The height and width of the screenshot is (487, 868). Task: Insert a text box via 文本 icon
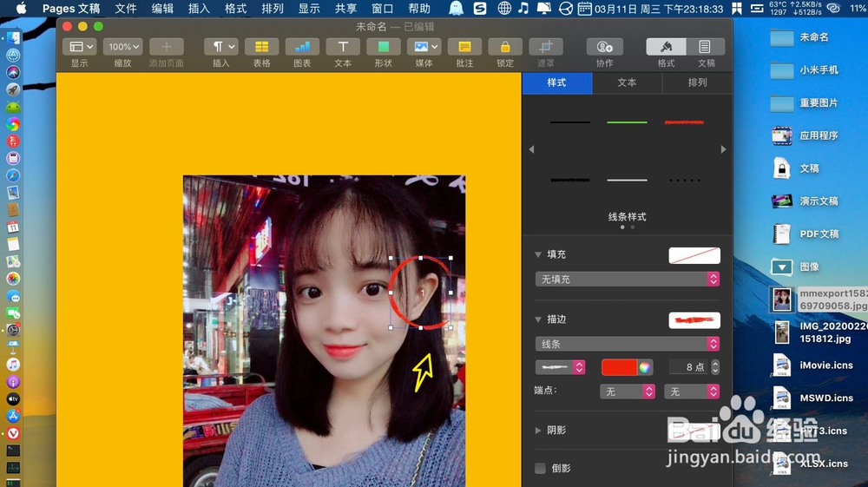(343, 47)
